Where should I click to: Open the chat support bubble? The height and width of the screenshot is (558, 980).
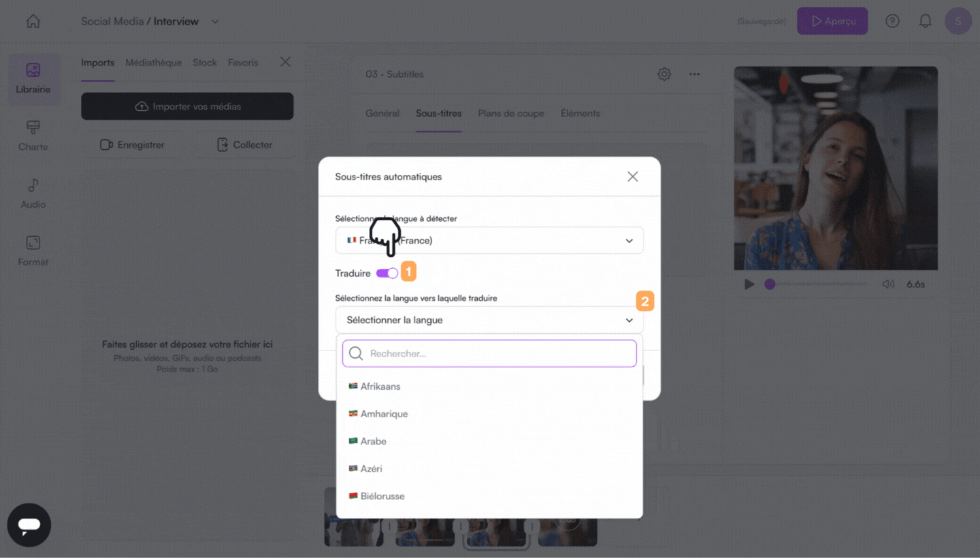(x=29, y=525)
